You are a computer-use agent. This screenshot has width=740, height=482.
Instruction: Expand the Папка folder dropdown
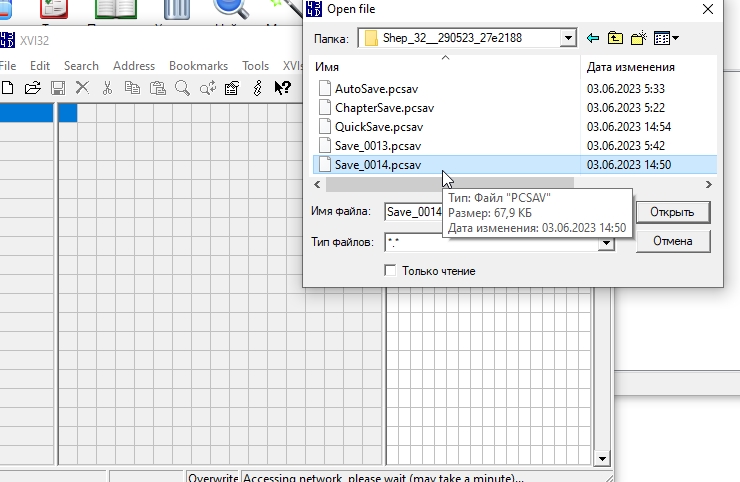click(x=568, y=38)
